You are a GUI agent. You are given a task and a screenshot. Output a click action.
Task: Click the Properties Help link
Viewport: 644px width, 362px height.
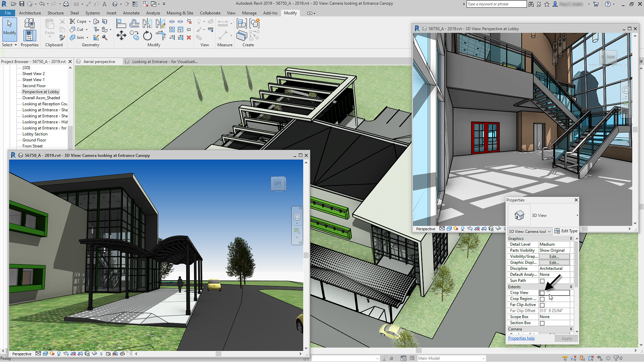[x=521, y=338]
